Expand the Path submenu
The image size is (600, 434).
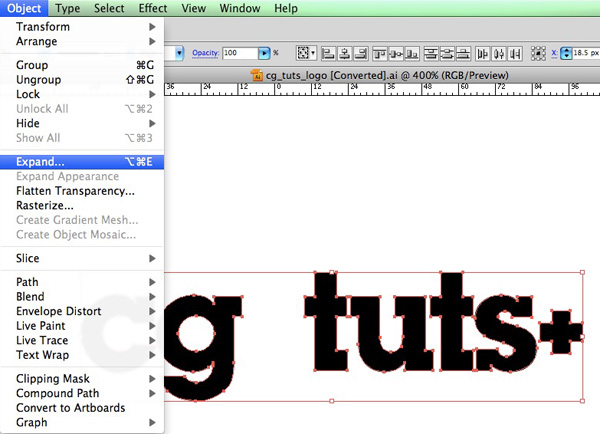coord(82,282)
